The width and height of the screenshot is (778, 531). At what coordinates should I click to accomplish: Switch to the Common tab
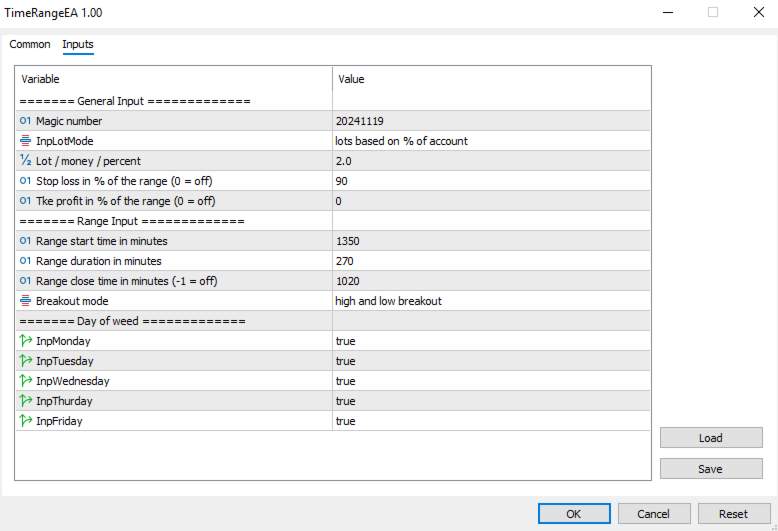point(30,45)
